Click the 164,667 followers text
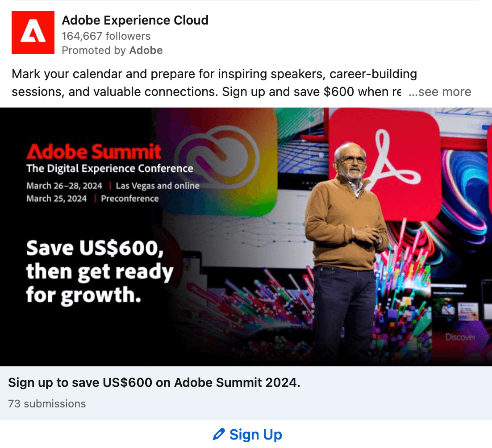 106,36
